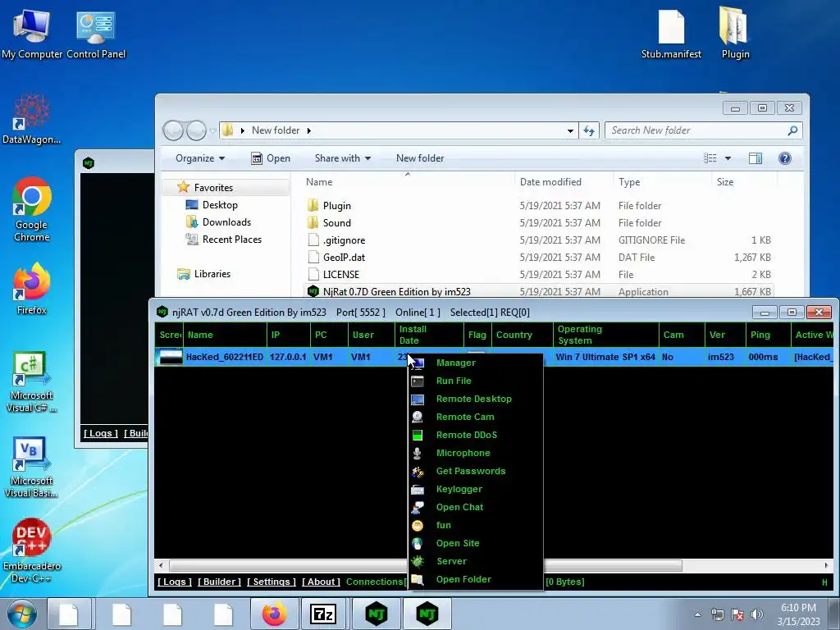
Task: Click volume speaker icon in tray
Action: click(756, 614)
